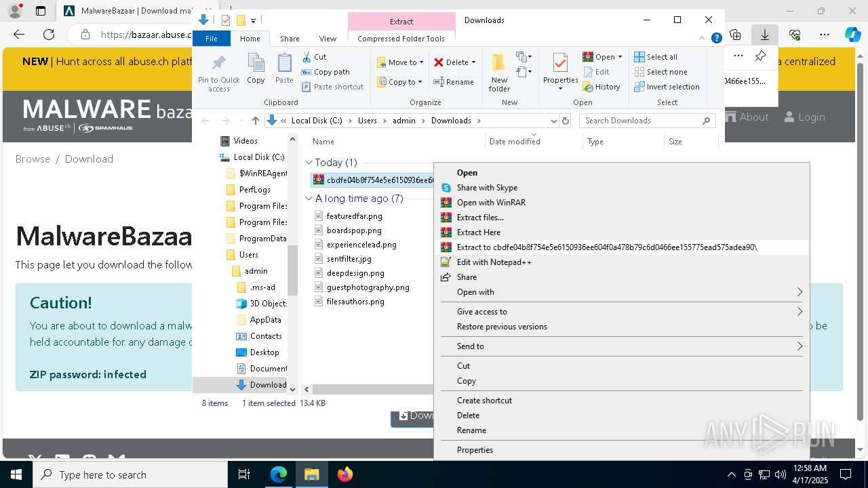Select guestphotography.png file
This screenshot has width=868, height=488.
click(368, 287)
